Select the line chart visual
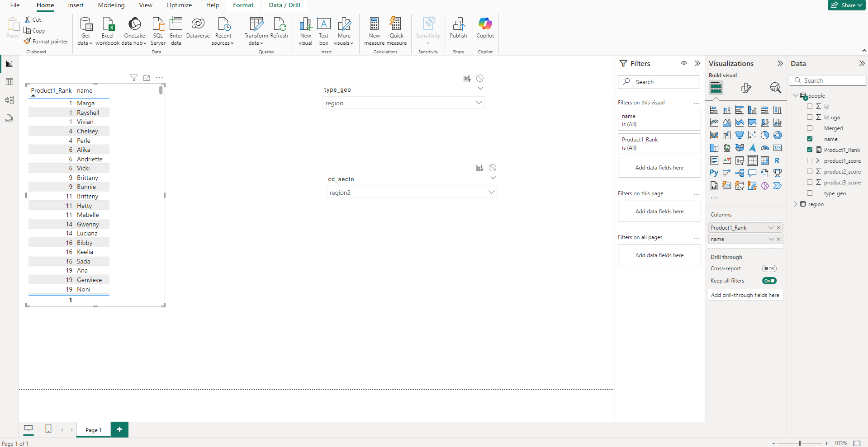The width and height of the screenshot is (868, 447). [x=714, y=122]
